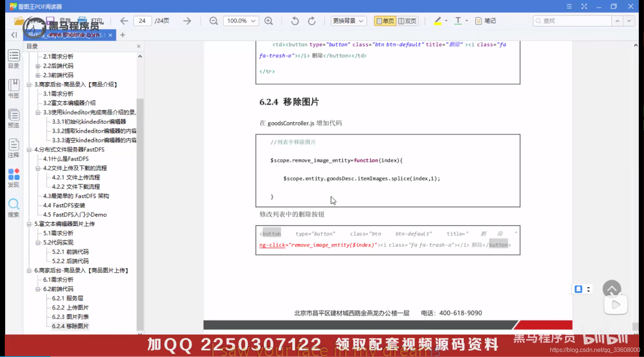This screenshot has height=357, width=644.
Task: Add a new tab with plus
Action: 123,35
